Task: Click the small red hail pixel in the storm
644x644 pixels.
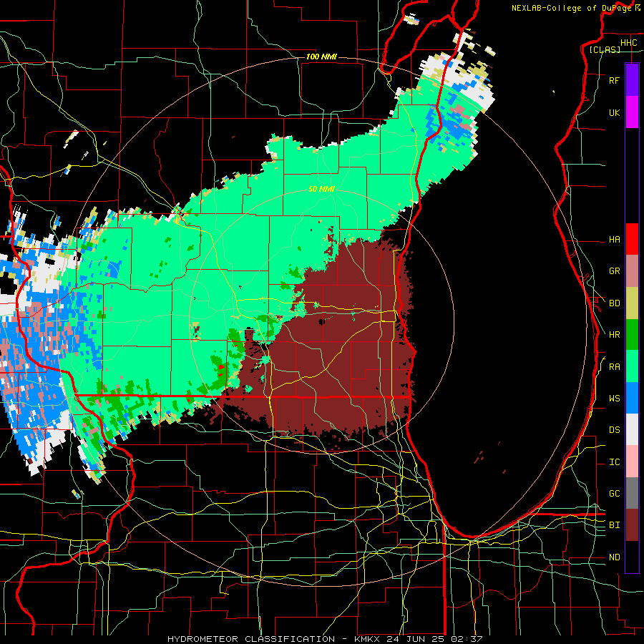Action: [221, 367]
